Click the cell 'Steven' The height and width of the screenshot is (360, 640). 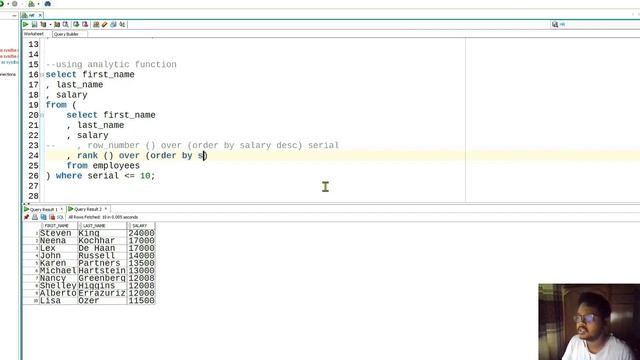click(58, 233)
